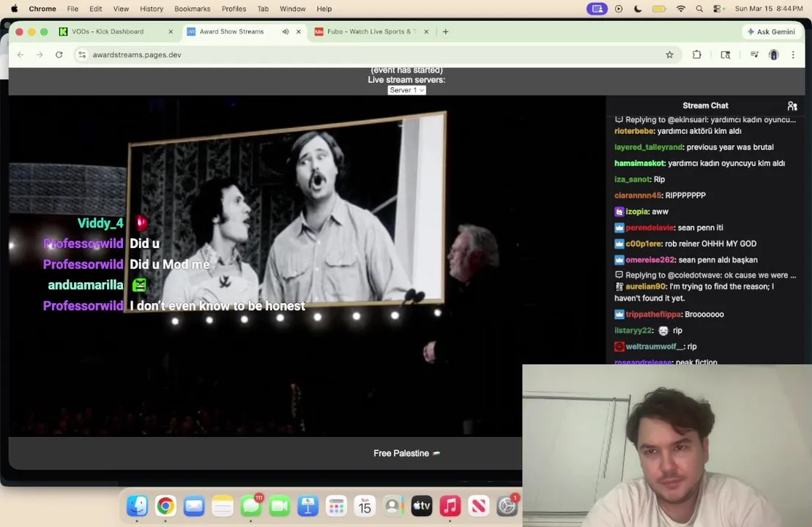
Task: Open the Apple menu
Action: [x=15, y=8]
